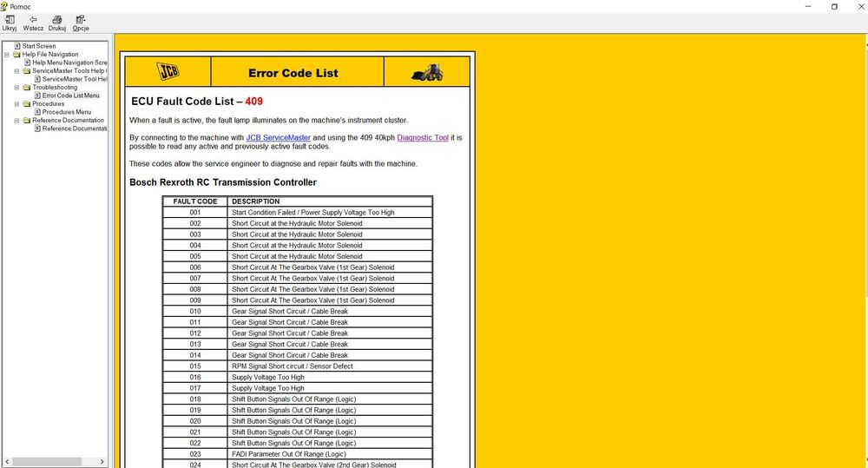Click the Help File Navigation book icon
The image size is (868, 468).
pos(16,55)
